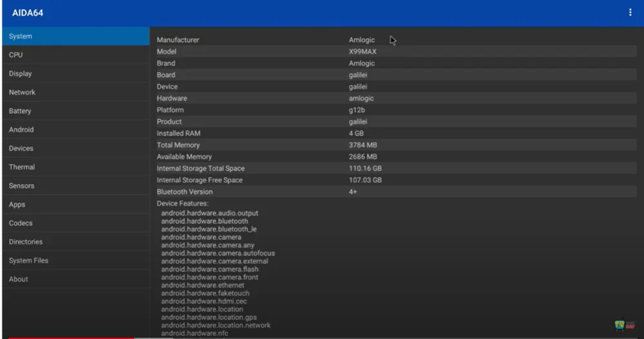Open the Network section
This screenshot has height=339, width=644.
[76, 93]
